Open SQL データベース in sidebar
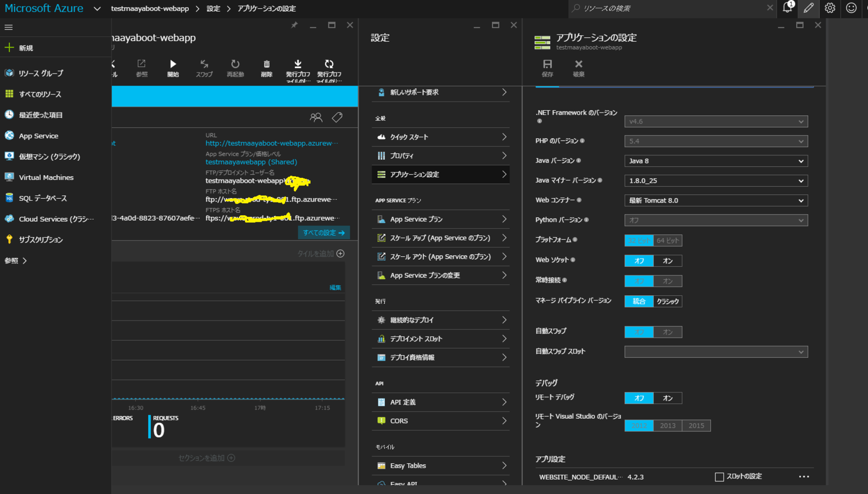 [55, 198]
